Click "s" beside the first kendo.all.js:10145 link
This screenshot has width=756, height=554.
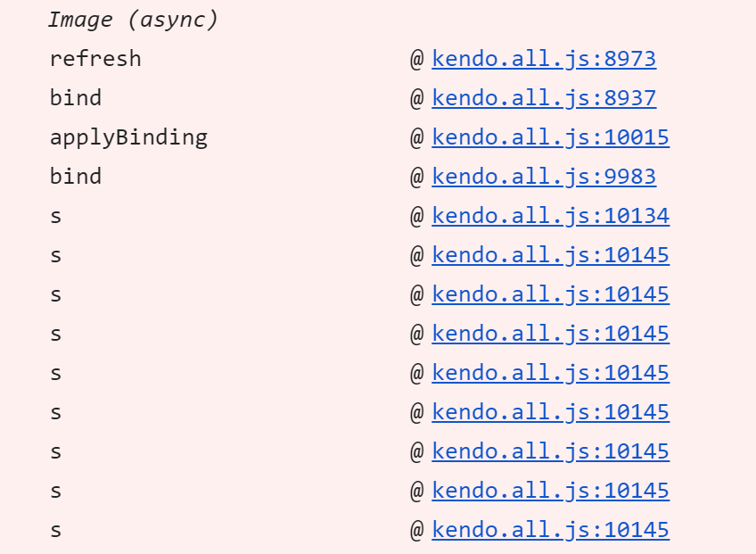(56, 256)
